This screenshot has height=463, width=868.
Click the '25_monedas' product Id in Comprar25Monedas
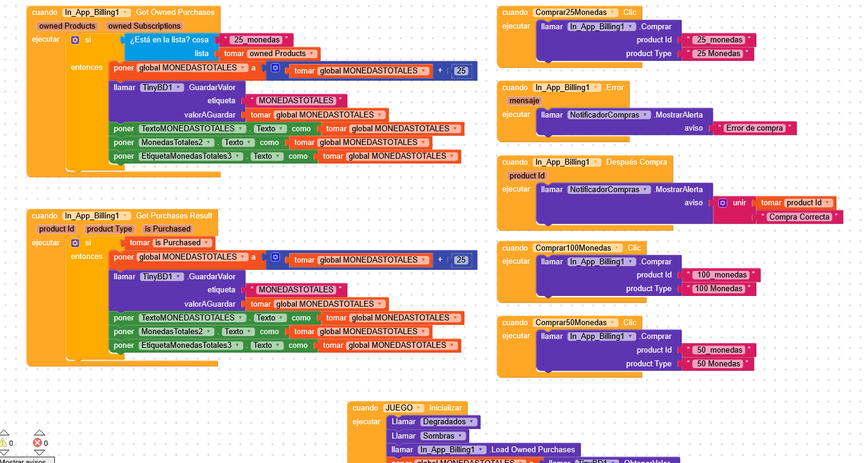pyautogui.click(x=720, y=40)
